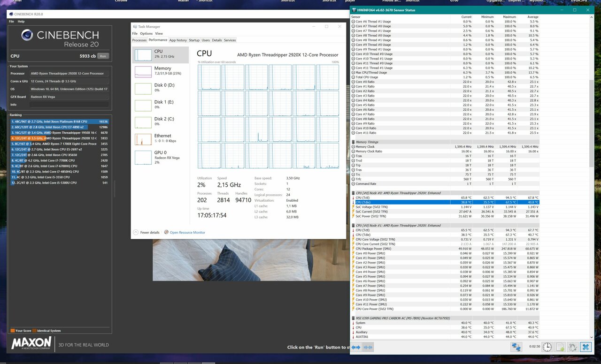601x364 pixels.
Task: Start logging with the HWiNFO log file icon
Action: point(560,347)
